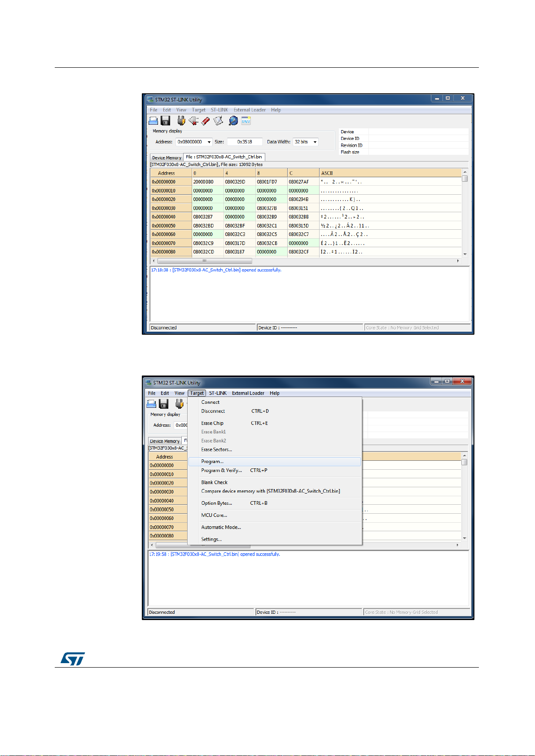The width and height of the screenshot is (535, 756).
Task: Choose Program & Verify... menu entry
Action: (x=275, y=471)
